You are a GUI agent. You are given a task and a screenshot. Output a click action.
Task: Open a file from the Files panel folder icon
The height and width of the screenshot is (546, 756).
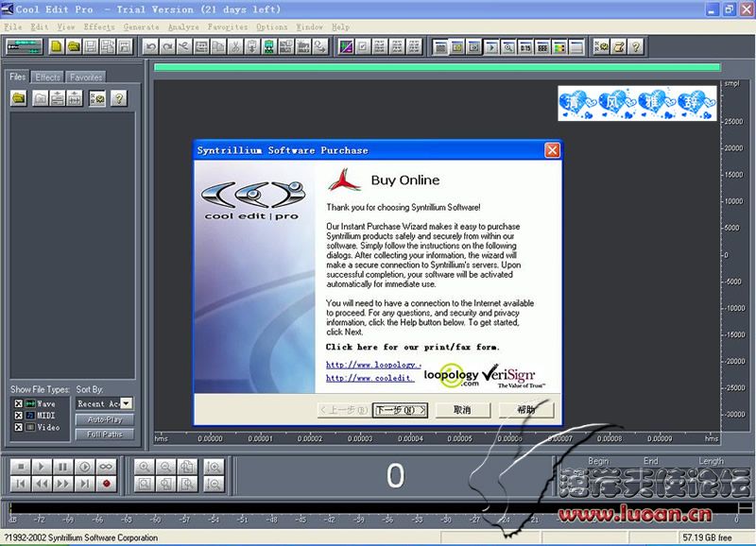(x=19, y=98)
